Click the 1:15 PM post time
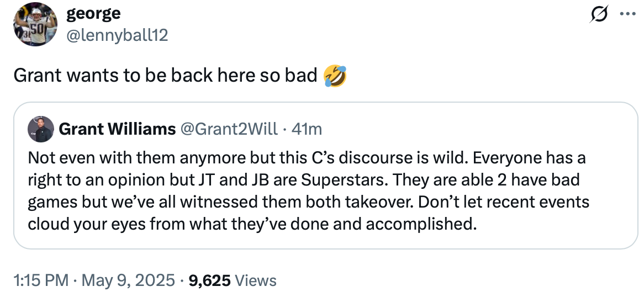The width and height of the screenshot is (644, 297). pos(40,280)
